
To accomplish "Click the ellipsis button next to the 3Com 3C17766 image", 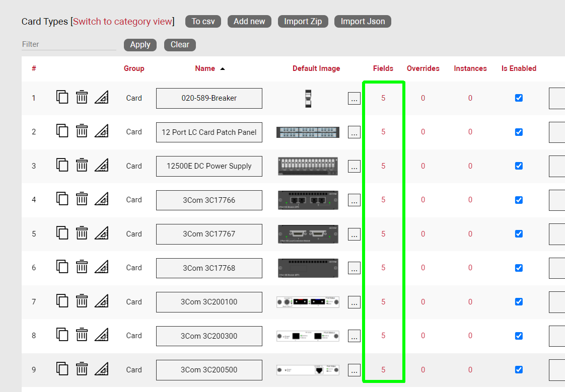I will [x=354, y=200].
